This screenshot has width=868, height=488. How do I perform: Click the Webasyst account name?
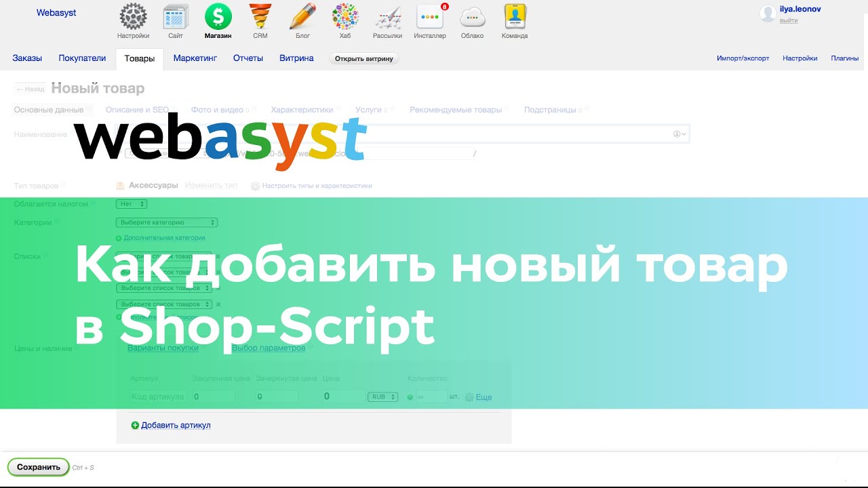[x=56, y=13]
